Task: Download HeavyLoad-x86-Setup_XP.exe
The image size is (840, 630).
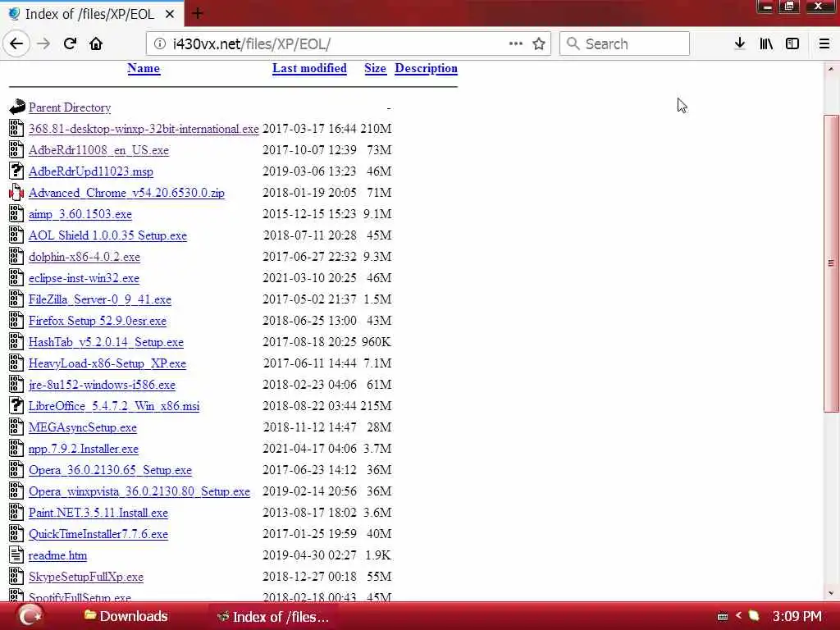Action: tap(107, 363)
